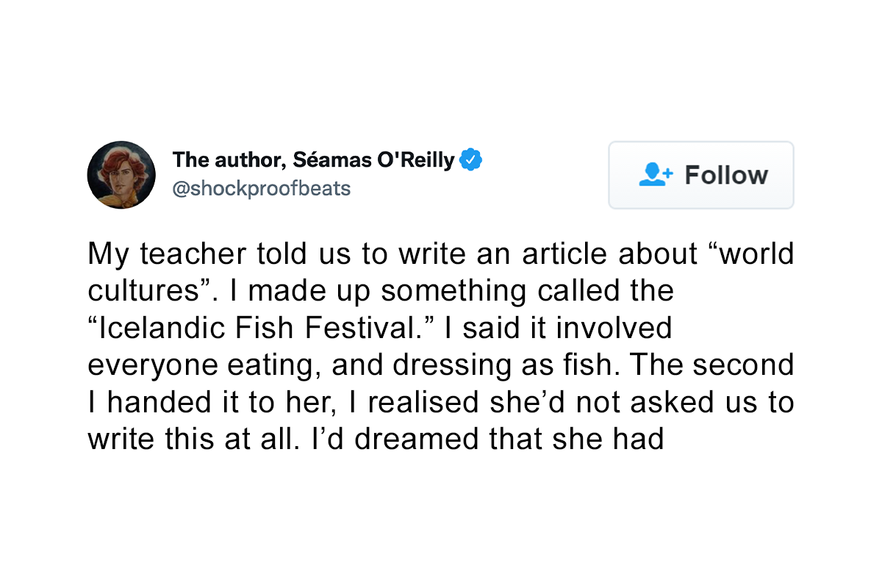Click the display name 'The author, Séamas O'Reilly'

[x=313, y=159]
